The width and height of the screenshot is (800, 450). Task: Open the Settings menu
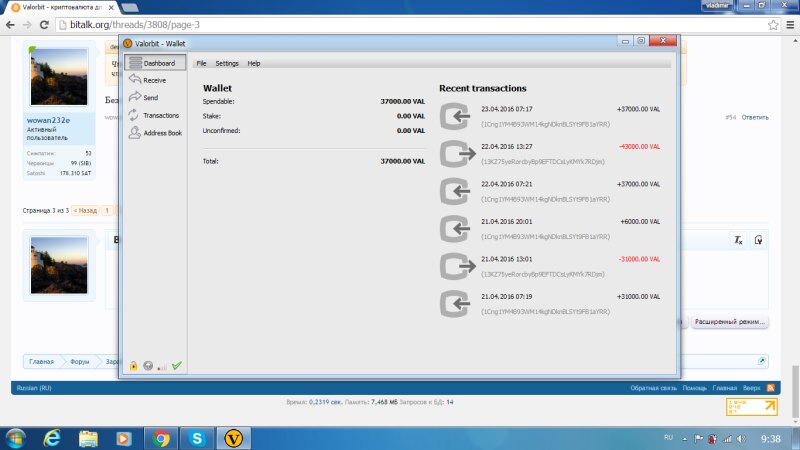click(227, 63)
